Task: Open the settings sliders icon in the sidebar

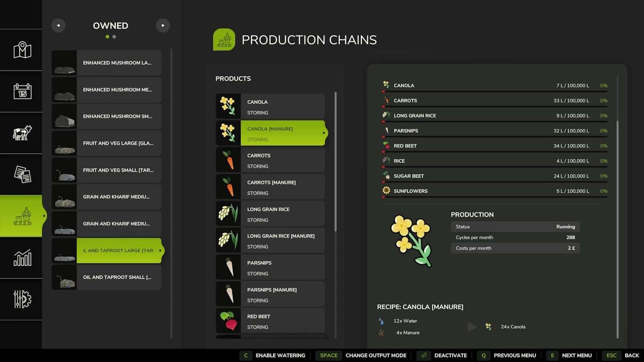Action: point(22,299)
